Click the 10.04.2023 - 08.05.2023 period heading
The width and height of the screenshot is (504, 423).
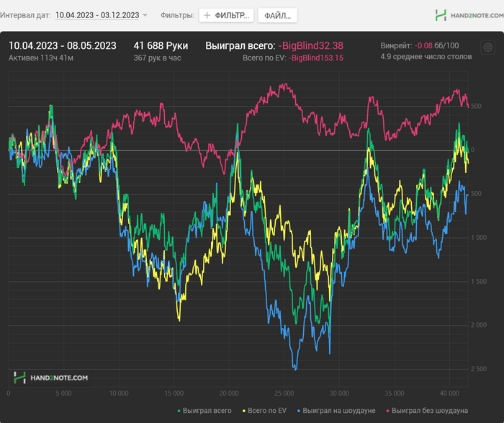tap(63, 45)
